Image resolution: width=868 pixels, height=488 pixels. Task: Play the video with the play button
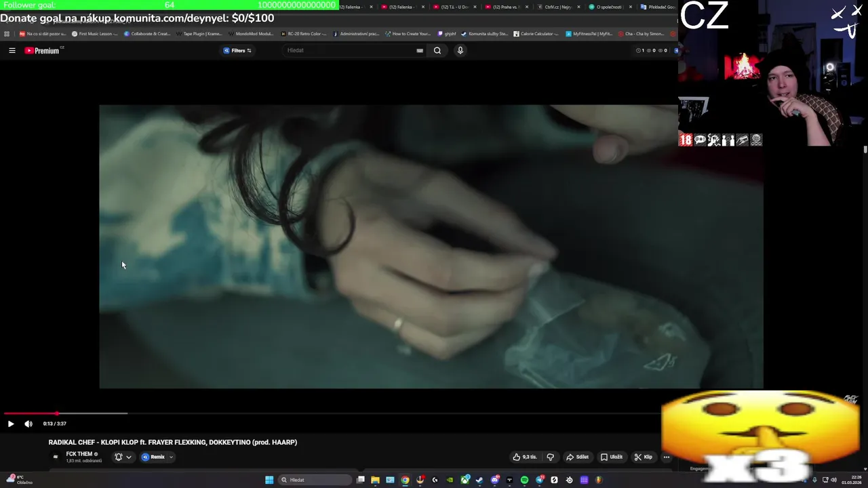point(10,424)
